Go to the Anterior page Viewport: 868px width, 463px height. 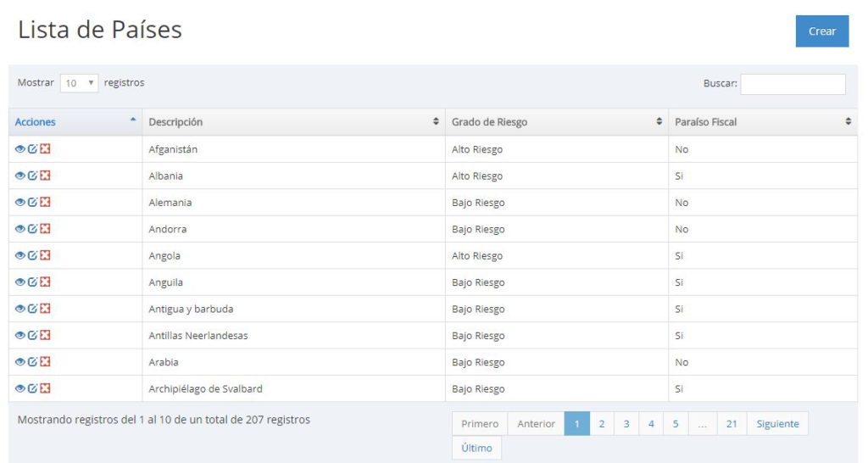pos(536,424)
